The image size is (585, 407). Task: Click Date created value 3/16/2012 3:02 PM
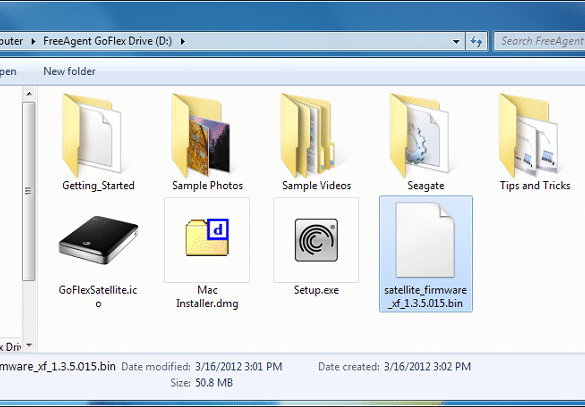click(427, 367)
